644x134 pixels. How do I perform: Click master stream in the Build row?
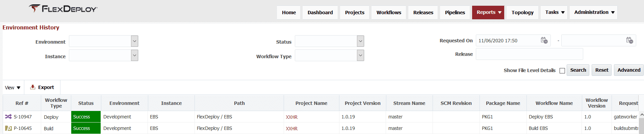(395, 128)
